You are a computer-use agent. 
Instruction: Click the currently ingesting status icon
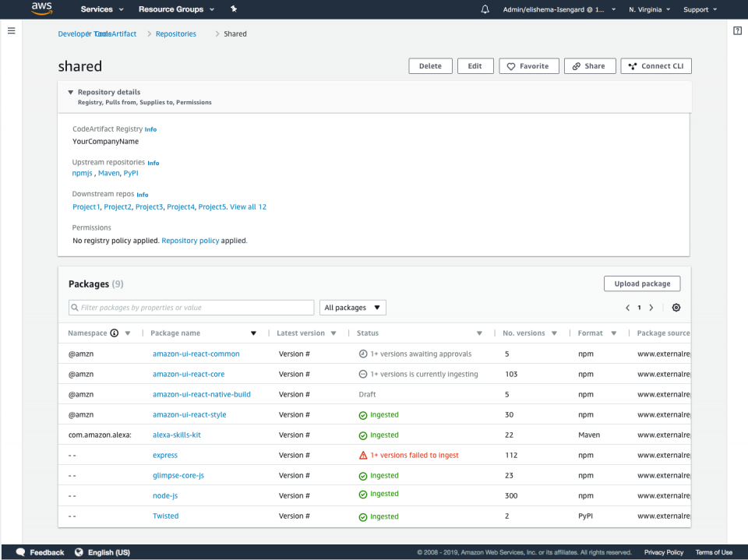[x=363, y=375]
